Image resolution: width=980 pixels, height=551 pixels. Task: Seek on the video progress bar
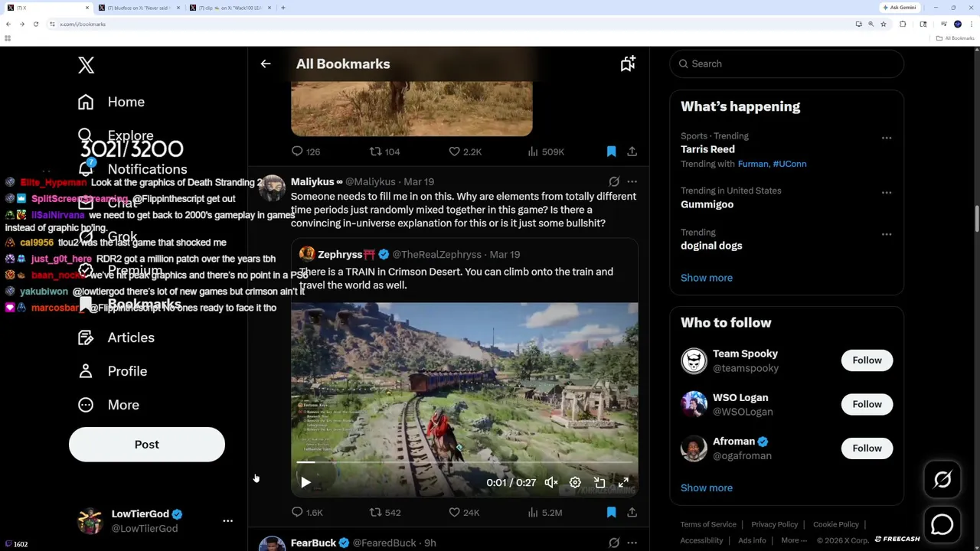[464, 462]
